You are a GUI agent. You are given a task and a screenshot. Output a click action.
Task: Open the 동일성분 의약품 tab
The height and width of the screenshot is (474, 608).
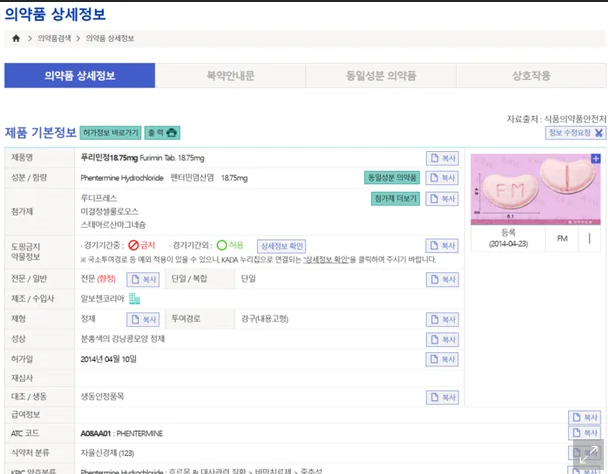tap(380, 76)
